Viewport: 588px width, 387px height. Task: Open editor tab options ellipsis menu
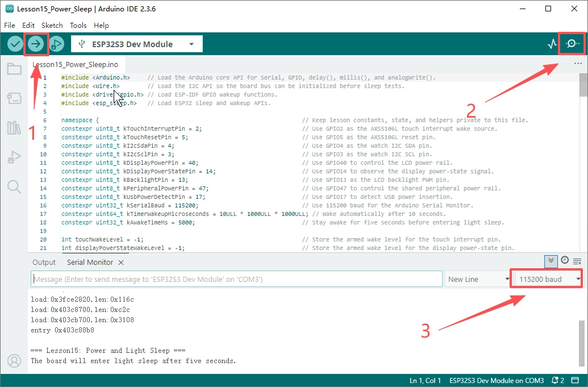(x=578, y=64)
